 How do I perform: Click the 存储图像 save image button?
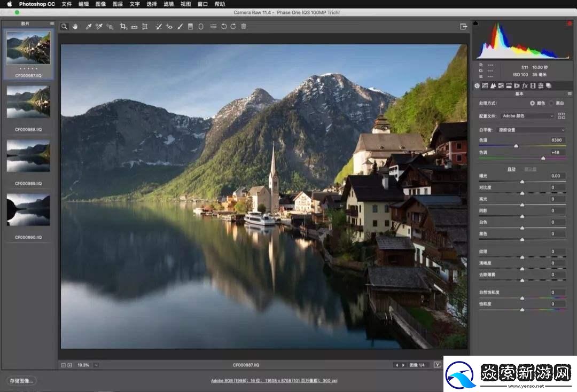pyautogui.click(x=22, y=381)
